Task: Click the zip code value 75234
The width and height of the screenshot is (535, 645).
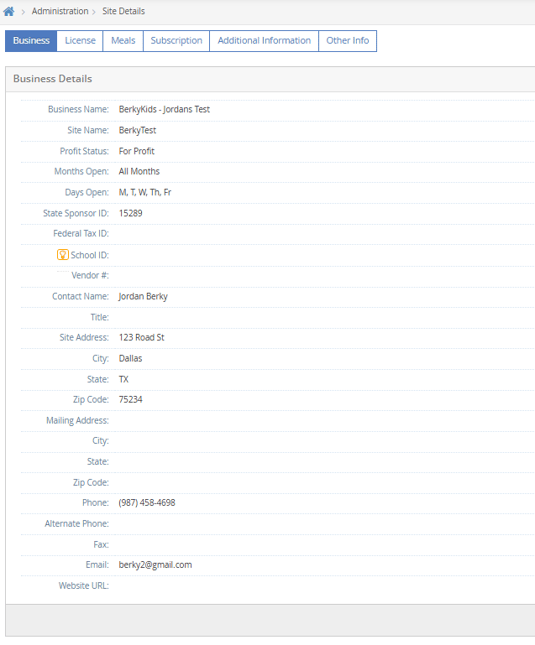Action: click(x=130, y=399)
